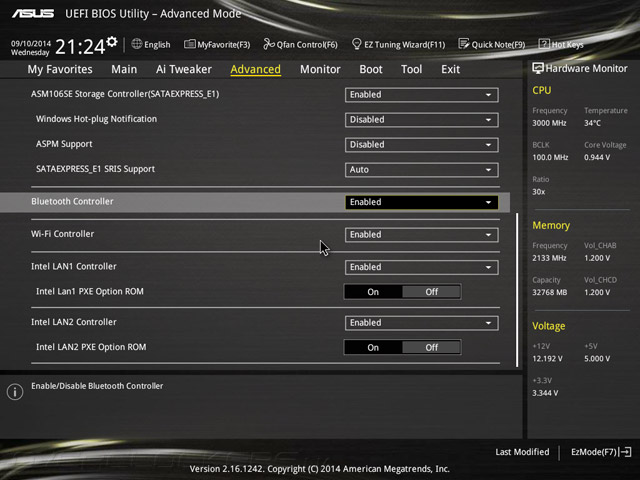The height and width of the screenshot is (480, 640).
Task: Select ASM106SE Storage Controller label
Action: (125, 94)
